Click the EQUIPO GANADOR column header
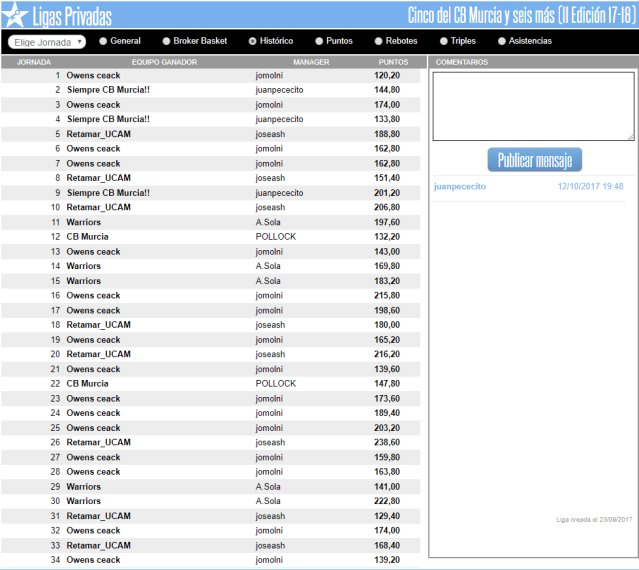639x570 pixels. pos(164,62)
